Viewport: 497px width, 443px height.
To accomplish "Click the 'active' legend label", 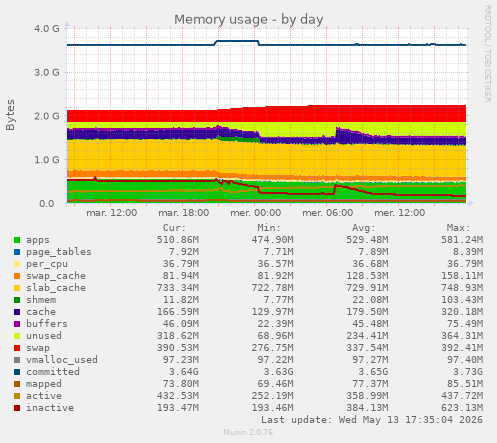I will point(44,396).
